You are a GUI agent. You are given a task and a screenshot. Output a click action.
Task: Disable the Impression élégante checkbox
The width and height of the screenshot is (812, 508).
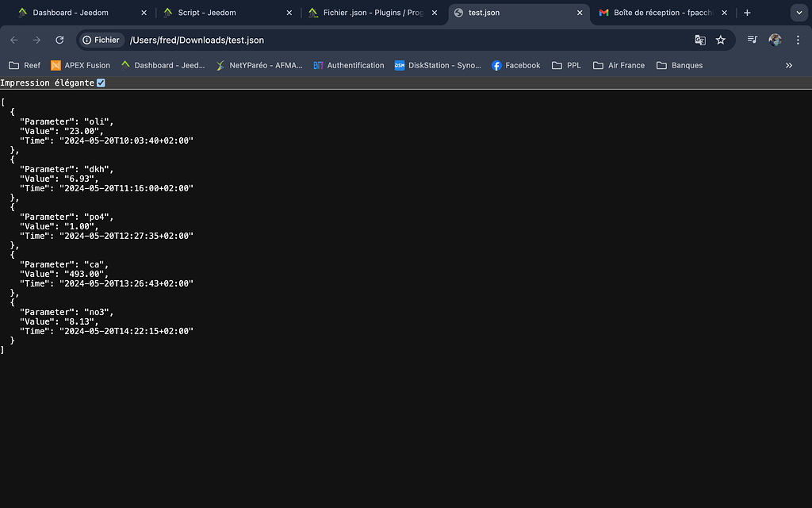[x=100, y=82]
